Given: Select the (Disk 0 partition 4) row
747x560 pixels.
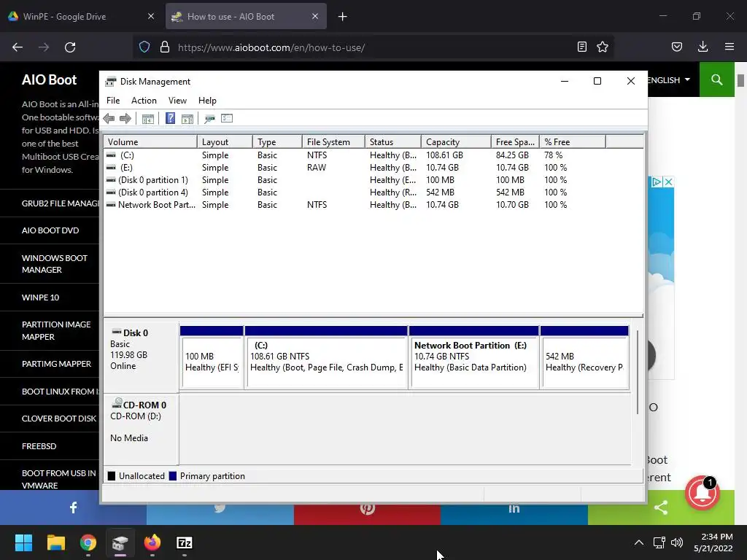Looking at the screenshot, I should (373, 192).
